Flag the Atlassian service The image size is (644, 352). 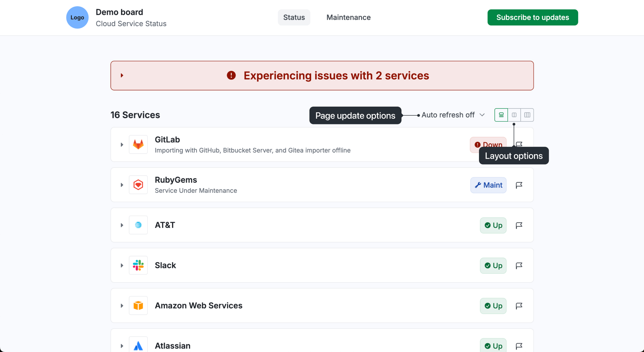point(519,346)
